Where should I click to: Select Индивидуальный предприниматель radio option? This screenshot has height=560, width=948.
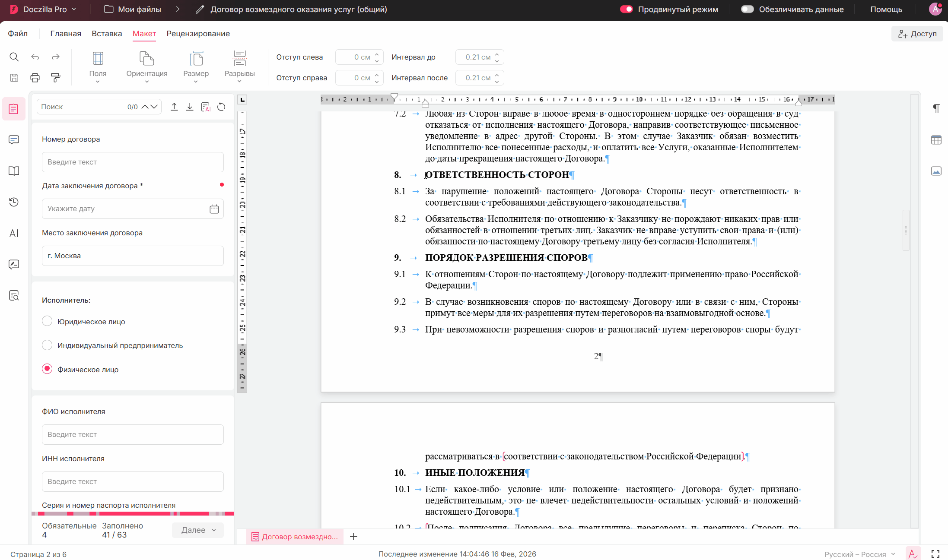click(47, 345)
